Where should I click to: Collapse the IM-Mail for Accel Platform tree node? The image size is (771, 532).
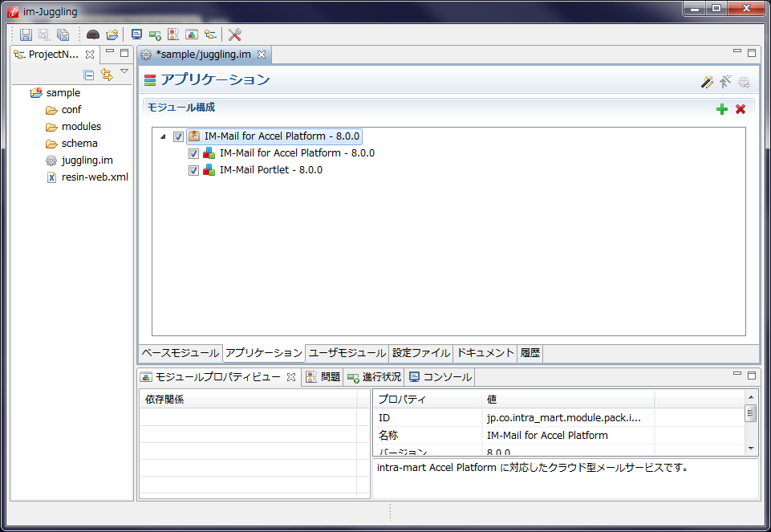163,136
